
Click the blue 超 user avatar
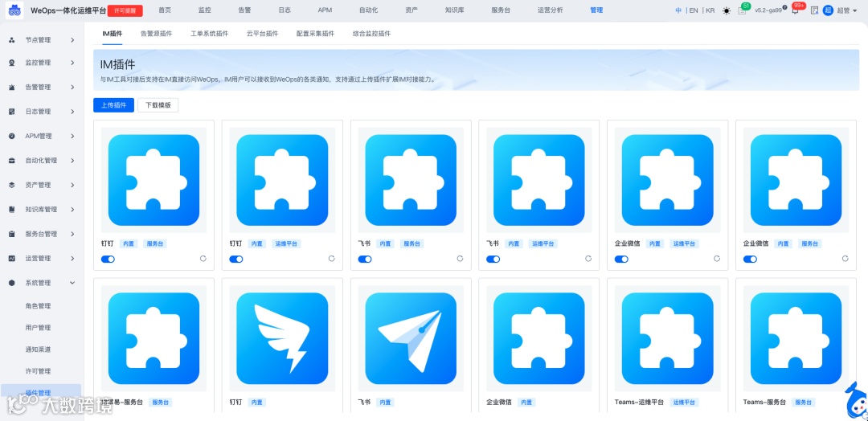point(828,10)
